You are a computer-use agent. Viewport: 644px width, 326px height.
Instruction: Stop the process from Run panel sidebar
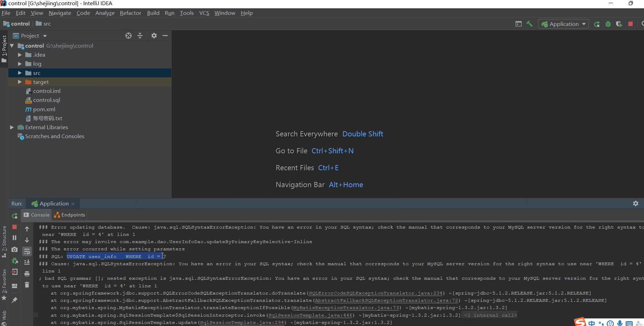pyautogui.click(x=15, y=227)
